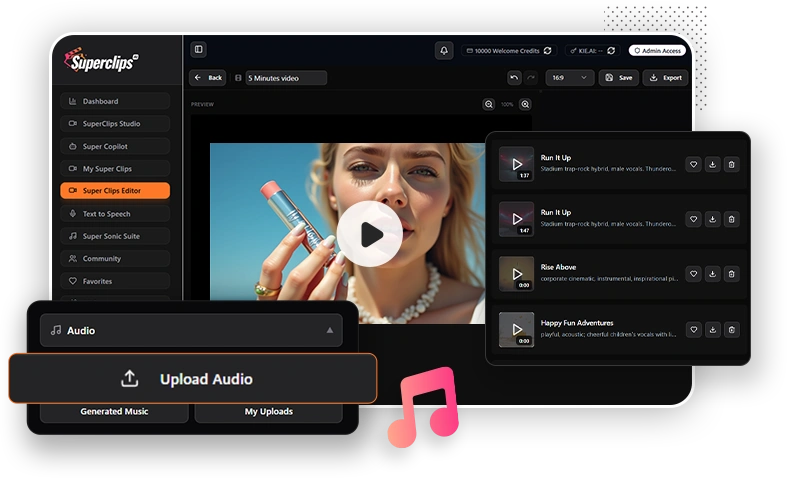
Task: Open Text to Speech in the sidebar
Action: click(115, 214)
